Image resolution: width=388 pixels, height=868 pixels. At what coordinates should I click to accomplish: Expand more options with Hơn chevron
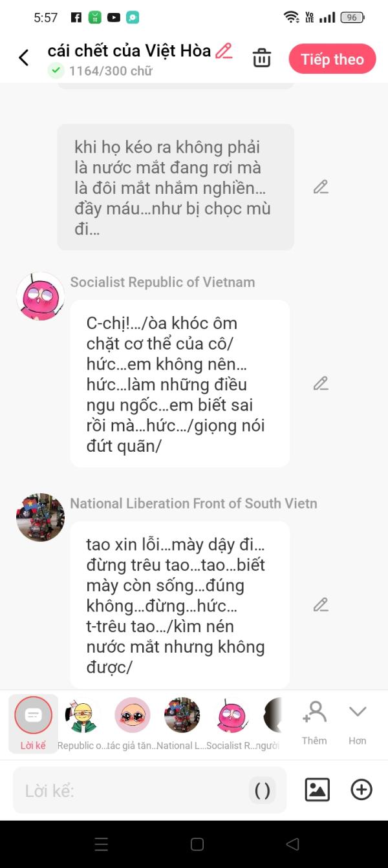[358, 723]
